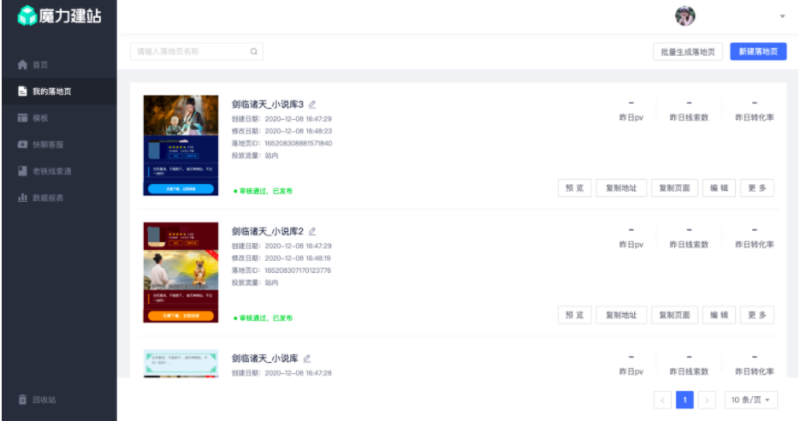Image resolution: width=800 pixels, height=421 pixels.
Task: Open the 剑临诸天_小说库 thumbnail
Action: 181,363
